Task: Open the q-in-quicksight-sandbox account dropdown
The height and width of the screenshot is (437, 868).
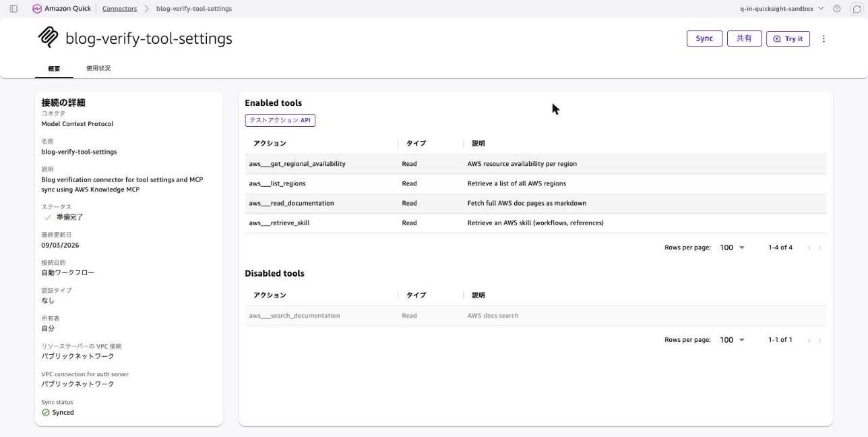Action: [x=782, y=9]
